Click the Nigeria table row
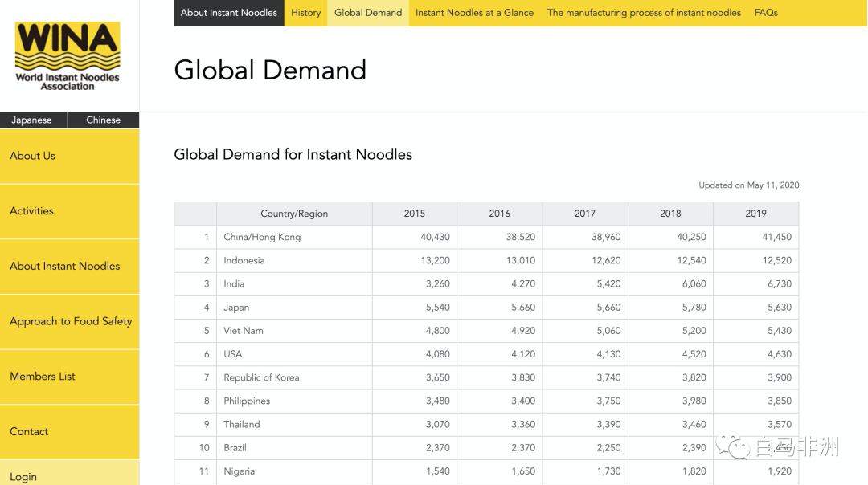This screenshot has height=485, width=868. tap(240, 471)
